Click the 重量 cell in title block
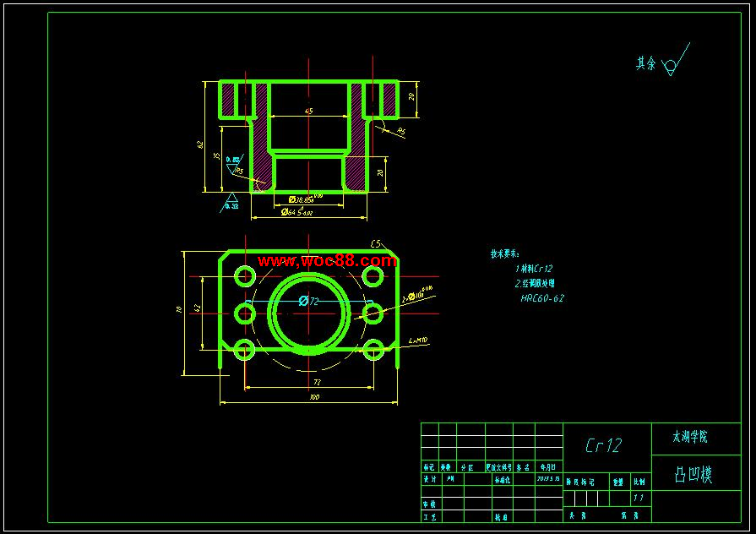Screen dimensions: 756x534 (618, 482)
